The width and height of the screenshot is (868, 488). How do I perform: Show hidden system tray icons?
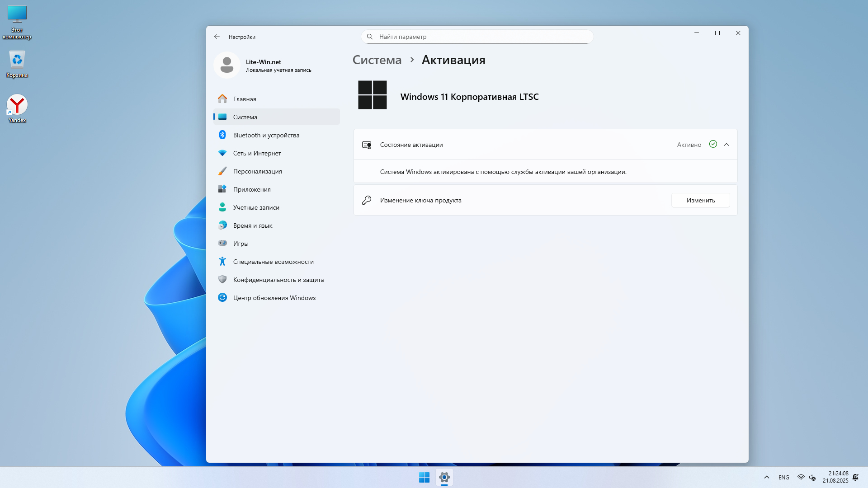pos(766,477)
